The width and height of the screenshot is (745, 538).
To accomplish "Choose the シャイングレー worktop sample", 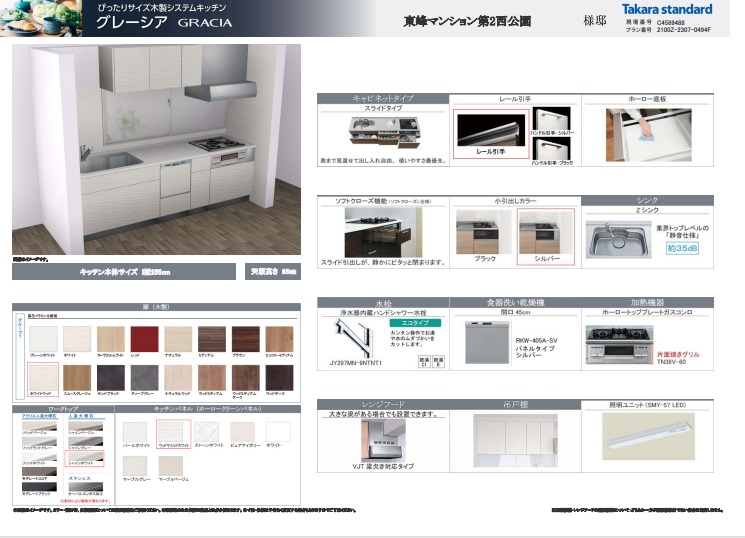I will click(86, 441).
